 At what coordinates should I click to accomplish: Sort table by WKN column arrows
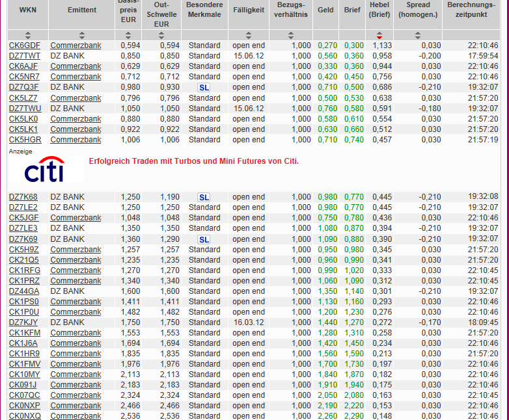[28, 35]
